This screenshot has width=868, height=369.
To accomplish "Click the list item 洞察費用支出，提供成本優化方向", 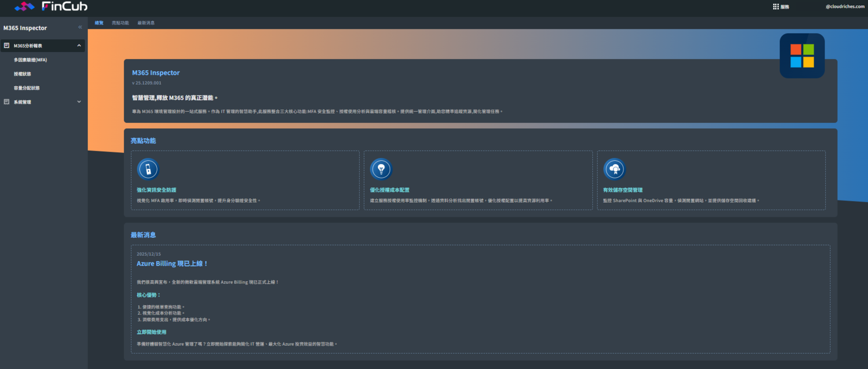I will [x=176, y=320].
